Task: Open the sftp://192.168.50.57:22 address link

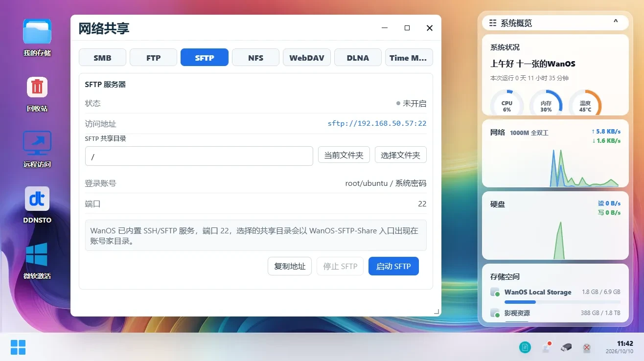Action: tap(377, 123)
